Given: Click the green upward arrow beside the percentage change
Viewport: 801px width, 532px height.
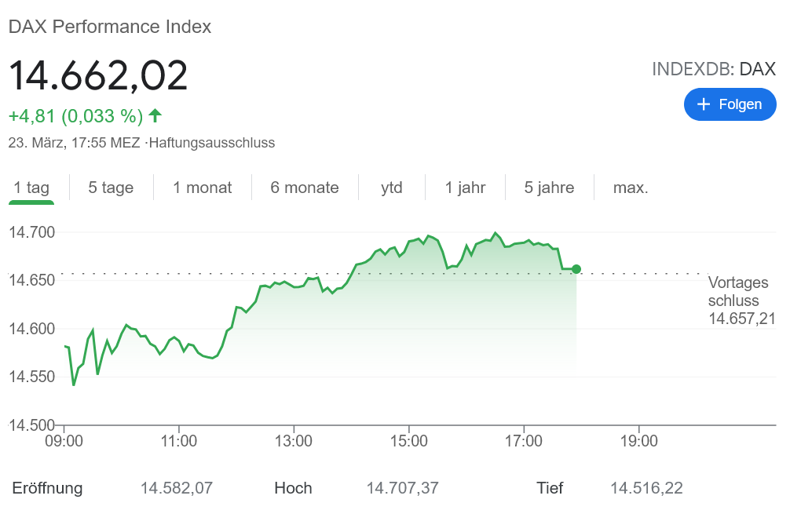Looking at the screenshot, I should pos(155,115).
